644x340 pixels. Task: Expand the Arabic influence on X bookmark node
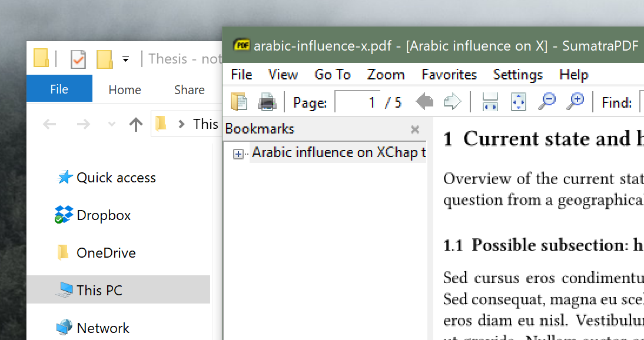point(239,153)
